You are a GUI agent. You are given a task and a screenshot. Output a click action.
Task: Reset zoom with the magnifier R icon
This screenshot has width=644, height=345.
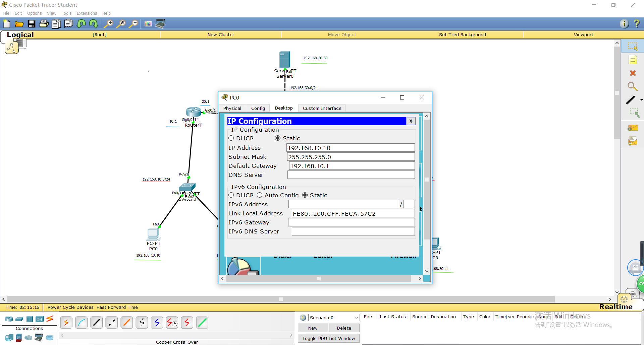tap(121, 24)
